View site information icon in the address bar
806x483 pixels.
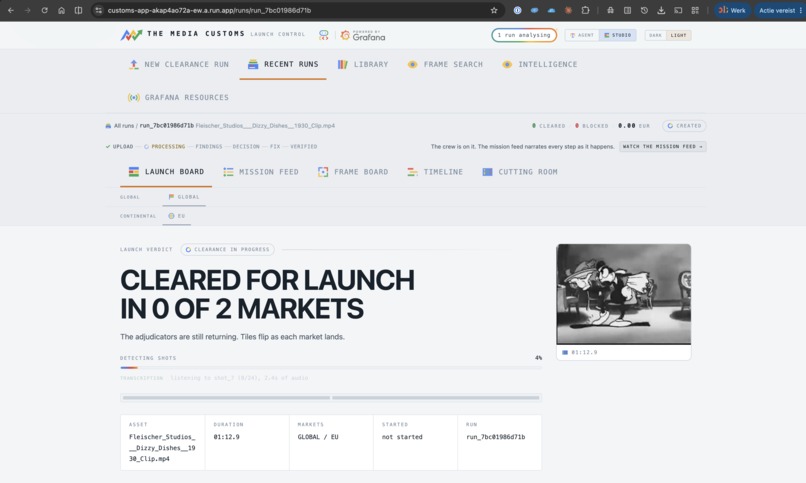click(x=99, y=10)
